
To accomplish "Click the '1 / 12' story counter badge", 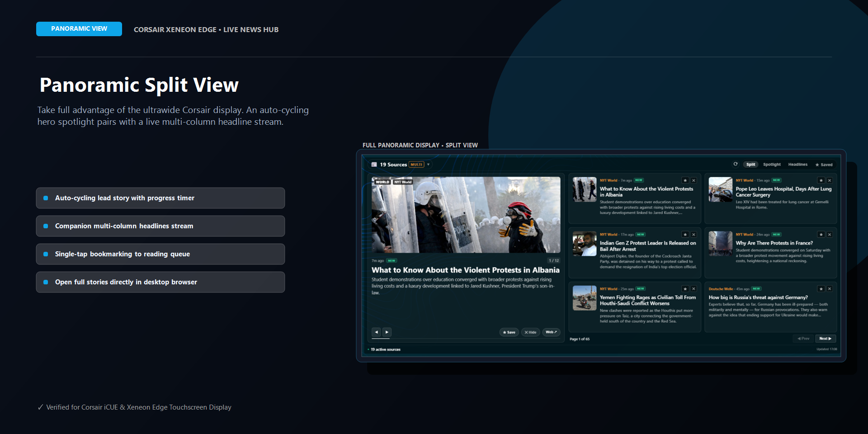I will point(554,260).
